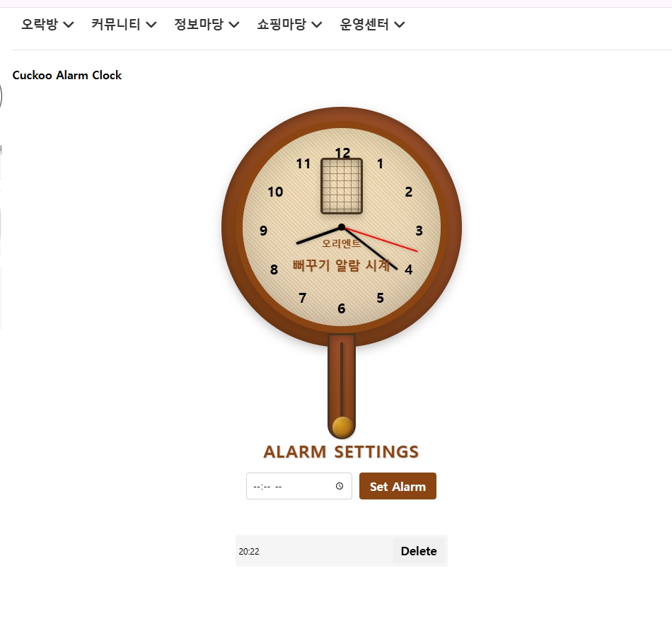Image resolution: width=672 pixels, height=631 pixels.
Task: Delete the 20:22 alarm
Action: point(419,551)
